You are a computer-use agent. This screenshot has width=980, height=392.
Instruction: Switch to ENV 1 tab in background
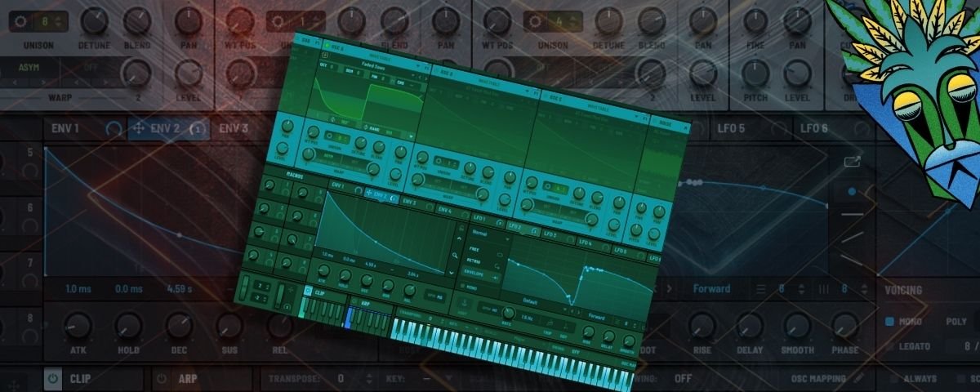click(66, 128)
